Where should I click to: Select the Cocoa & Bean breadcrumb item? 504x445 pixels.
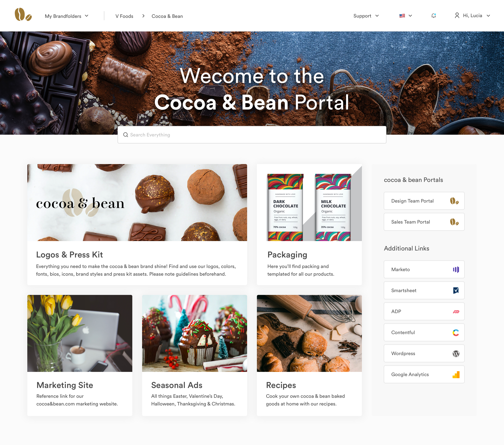click(167, 16)
